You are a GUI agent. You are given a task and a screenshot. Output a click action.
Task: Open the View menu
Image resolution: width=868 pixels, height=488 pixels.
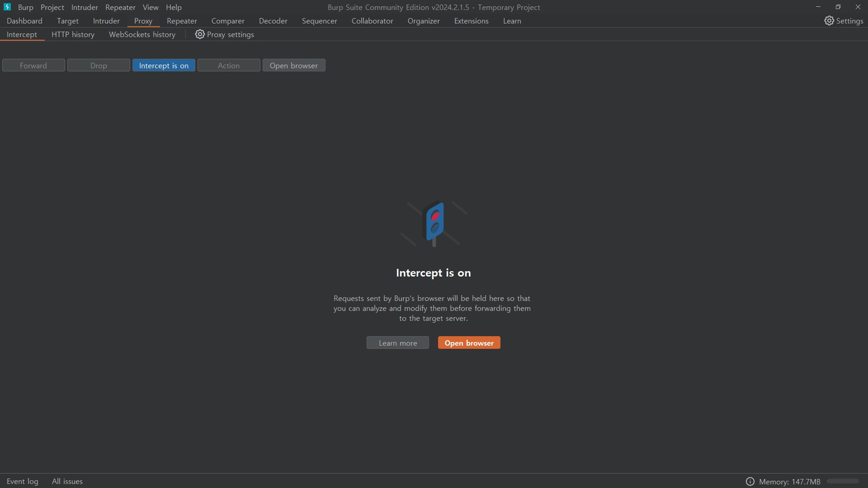click(151, 7)
